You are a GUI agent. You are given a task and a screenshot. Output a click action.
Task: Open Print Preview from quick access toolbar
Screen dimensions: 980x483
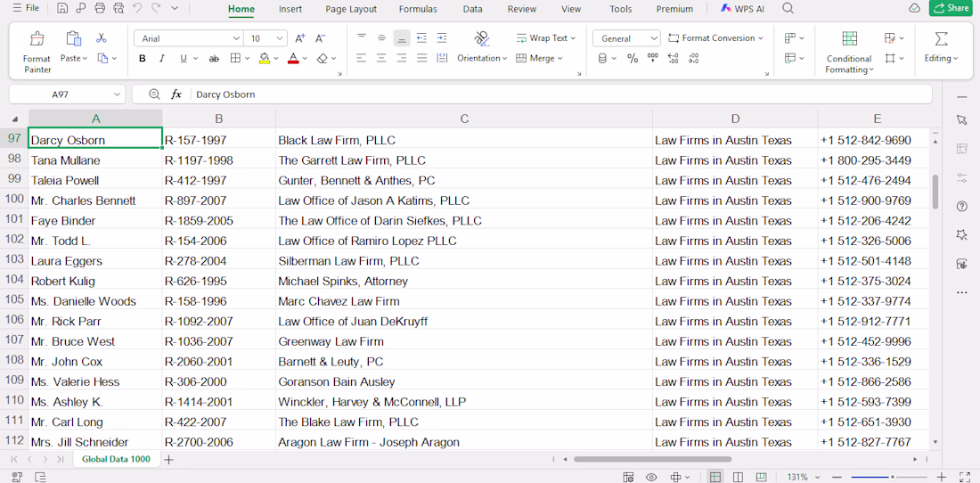(x=118, y=9)
